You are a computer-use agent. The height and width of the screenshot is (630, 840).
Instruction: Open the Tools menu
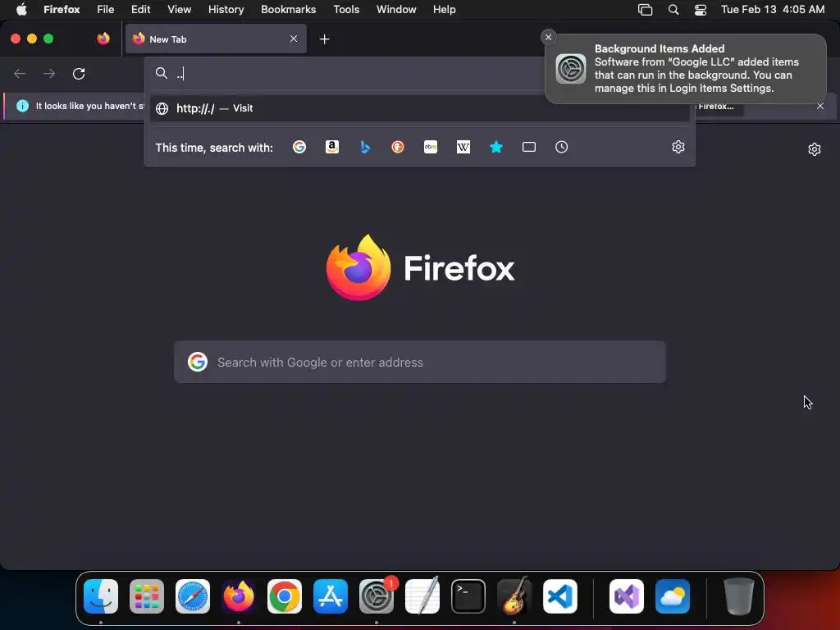pos(346,9)
